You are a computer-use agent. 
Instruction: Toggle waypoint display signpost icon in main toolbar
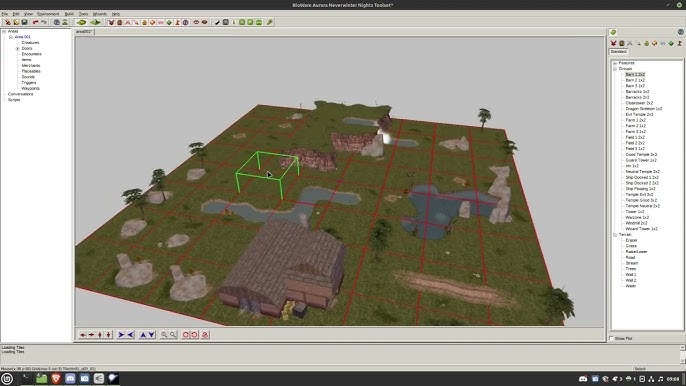pos(177,22)
